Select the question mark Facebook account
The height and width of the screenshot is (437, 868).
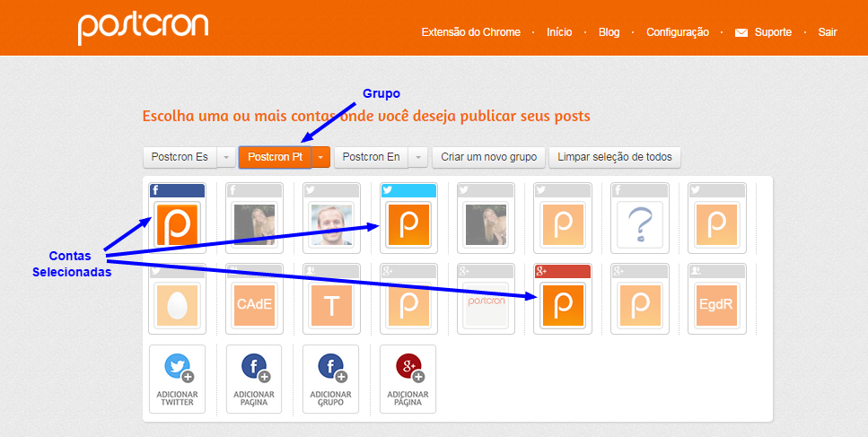[x=639, y=223]
